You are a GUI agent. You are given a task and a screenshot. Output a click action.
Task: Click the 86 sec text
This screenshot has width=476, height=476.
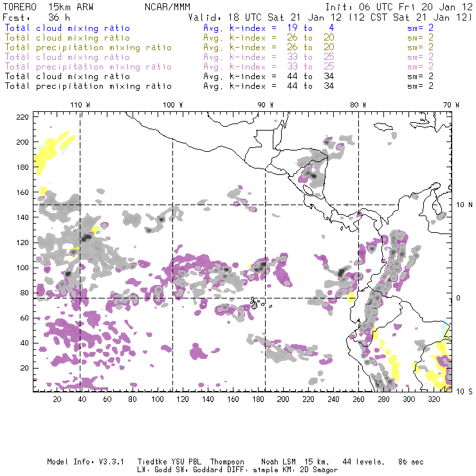411,462
